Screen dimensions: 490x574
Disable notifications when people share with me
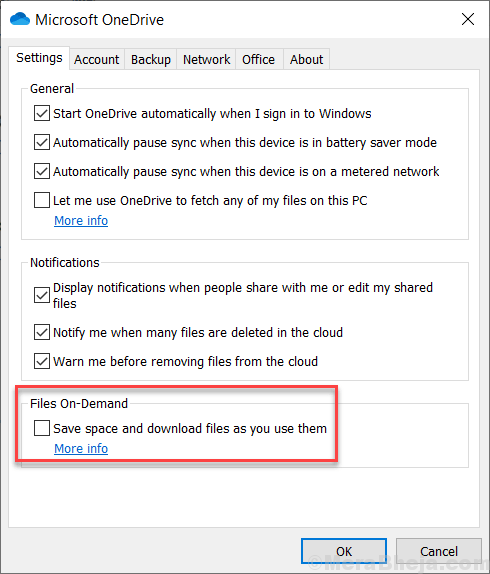[42, 295]
